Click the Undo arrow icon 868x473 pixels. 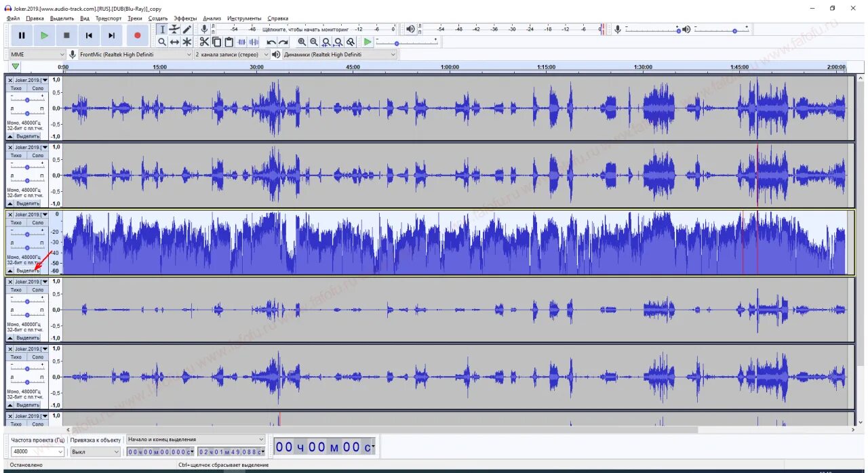click(271, 42)
